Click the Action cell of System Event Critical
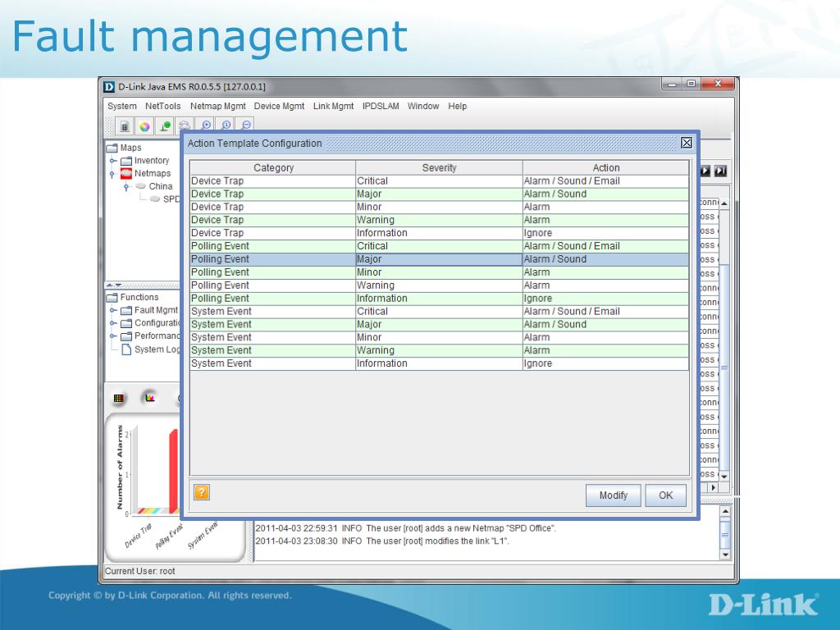Viewport: 840px width, 630px height. tap(606, 311)
